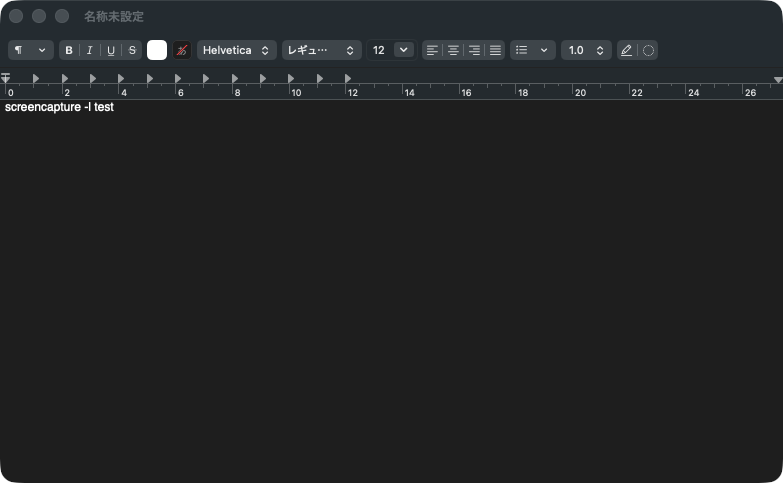783x483 pixels.
Task: Align text to the left
Action: pyautogui.click(x=432, y=50)
